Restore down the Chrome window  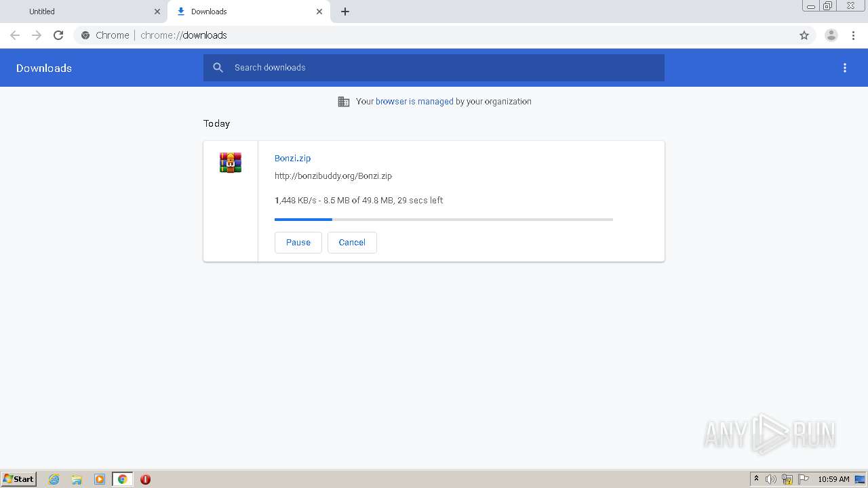click(828, 6)
